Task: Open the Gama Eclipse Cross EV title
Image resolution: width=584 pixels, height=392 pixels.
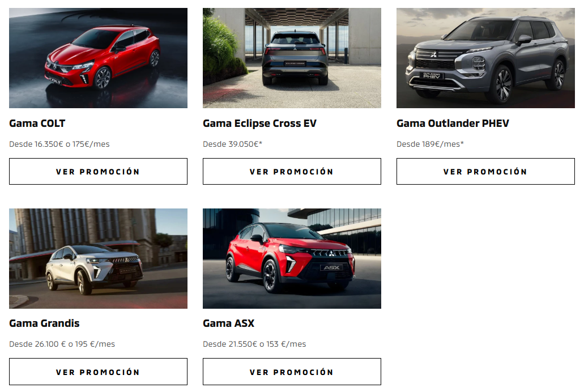Action: tap(259, 123)
